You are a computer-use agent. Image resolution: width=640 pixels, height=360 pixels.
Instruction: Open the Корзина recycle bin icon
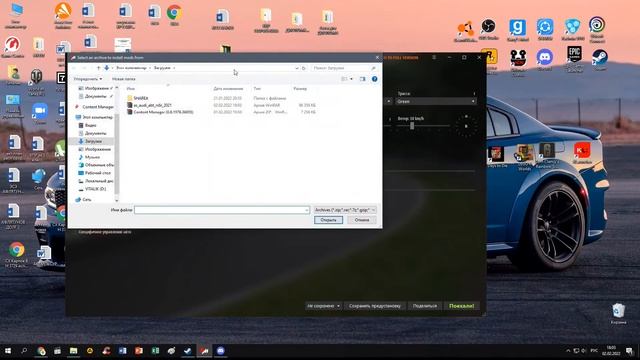click(618, 313)
